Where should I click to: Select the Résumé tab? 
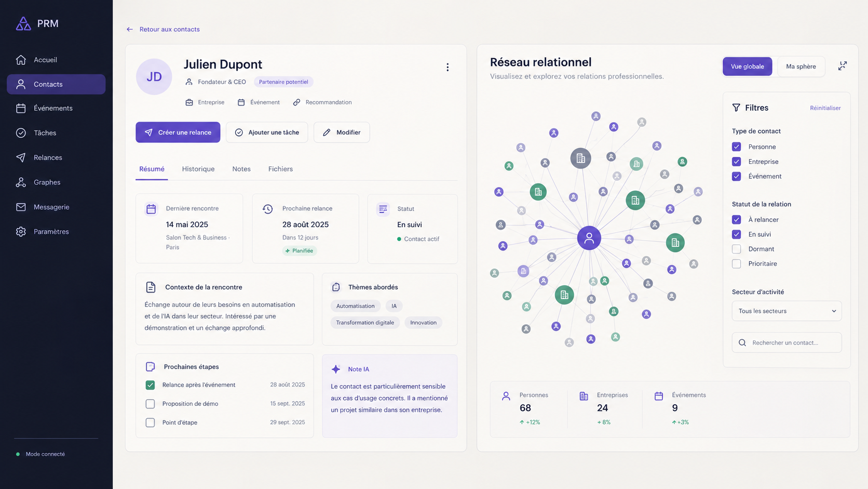tap(152, 169)
